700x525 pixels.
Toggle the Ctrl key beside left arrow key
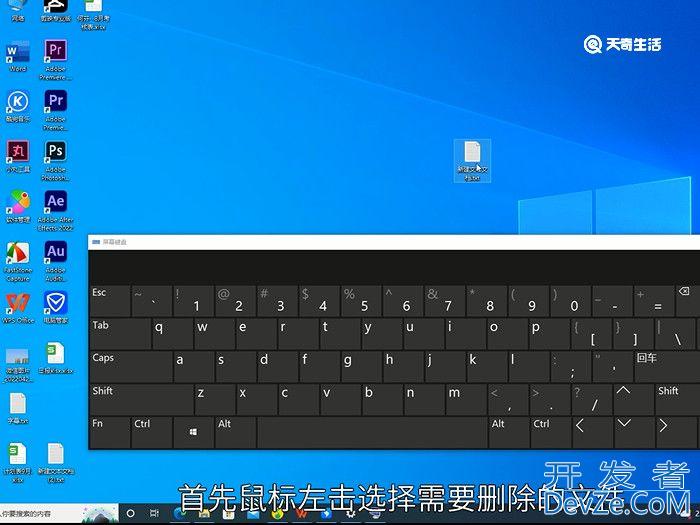point(550,432)
